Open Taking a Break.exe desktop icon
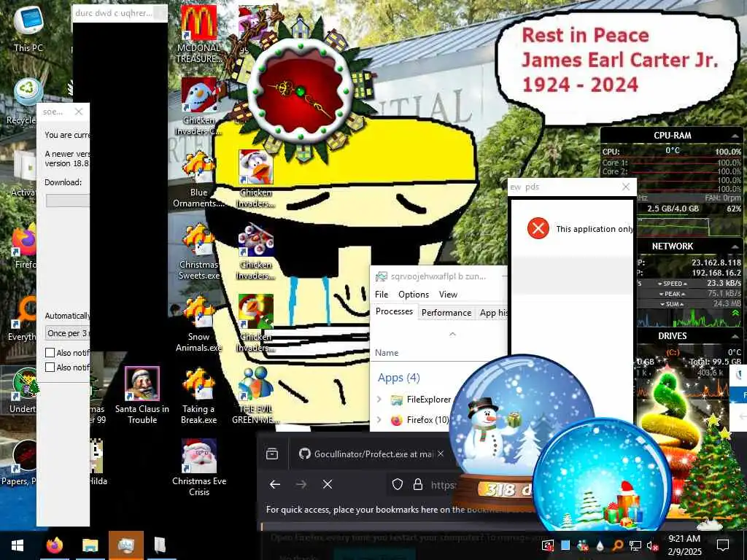The height and width of the screenshot is (560, 747). click(198, 396)
